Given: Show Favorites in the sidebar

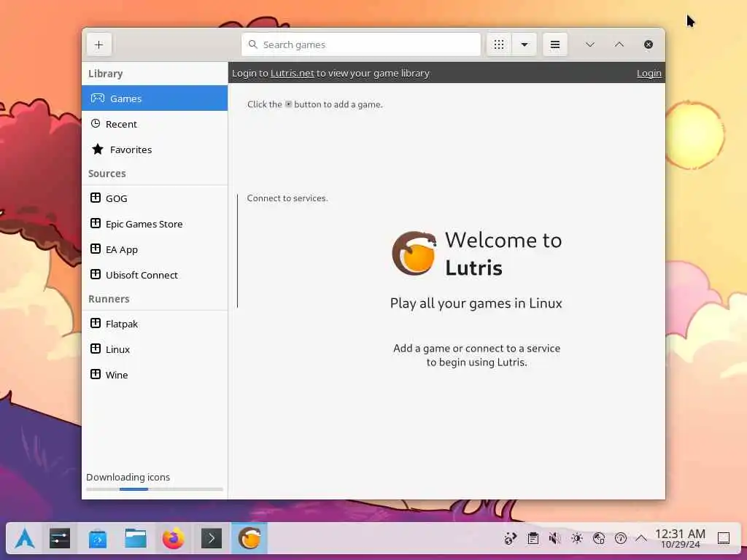Looking at the screenshot, I should tap(155, 149).
